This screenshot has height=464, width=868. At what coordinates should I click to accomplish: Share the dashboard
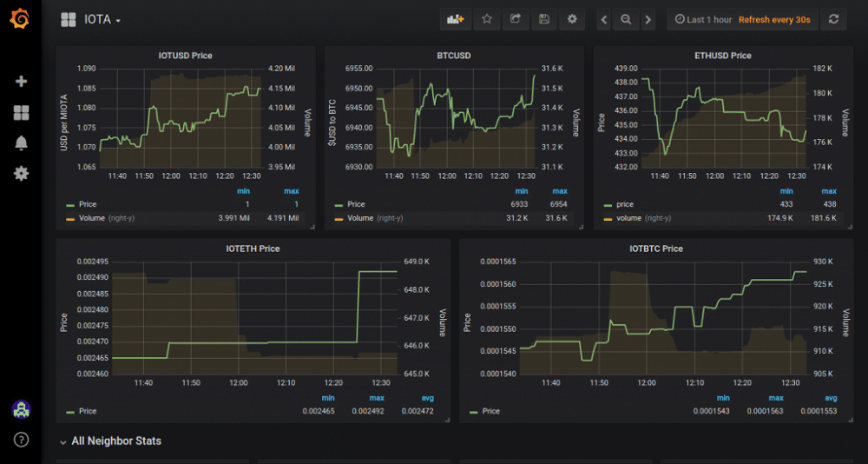[515, 19]
